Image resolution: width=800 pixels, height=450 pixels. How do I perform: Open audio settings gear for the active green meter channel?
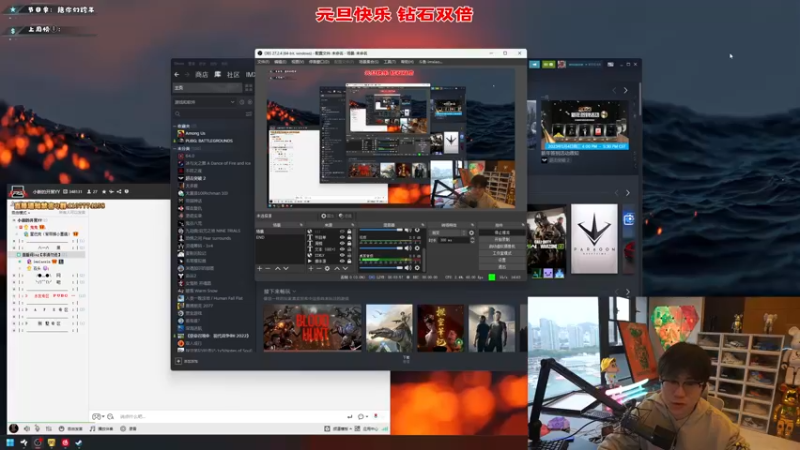coord(417,268)
